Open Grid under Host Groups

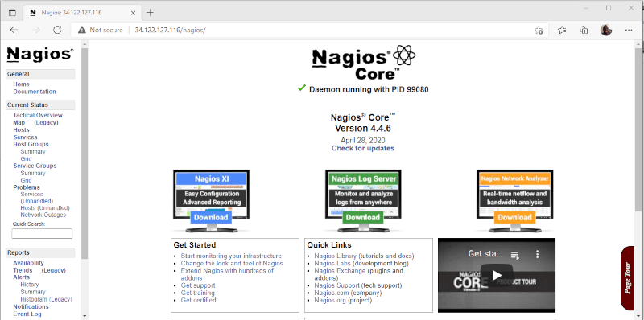point(27,158)
